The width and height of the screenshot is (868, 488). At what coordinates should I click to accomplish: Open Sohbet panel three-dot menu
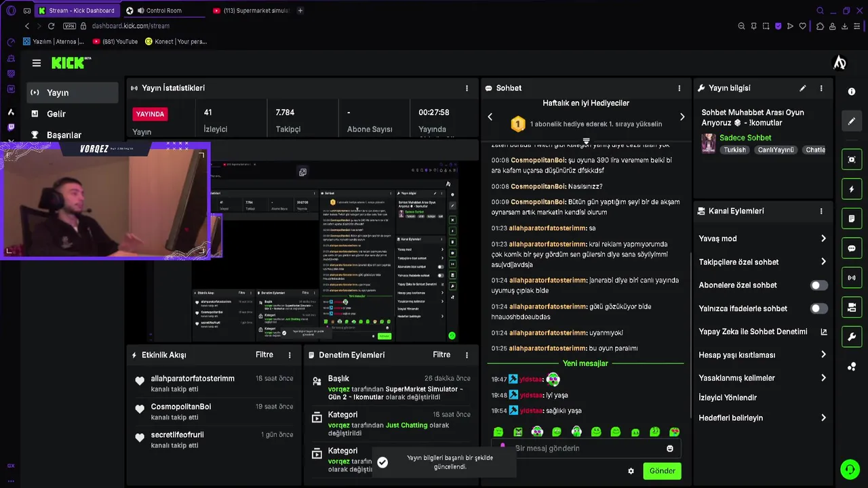tap(679, 88)
